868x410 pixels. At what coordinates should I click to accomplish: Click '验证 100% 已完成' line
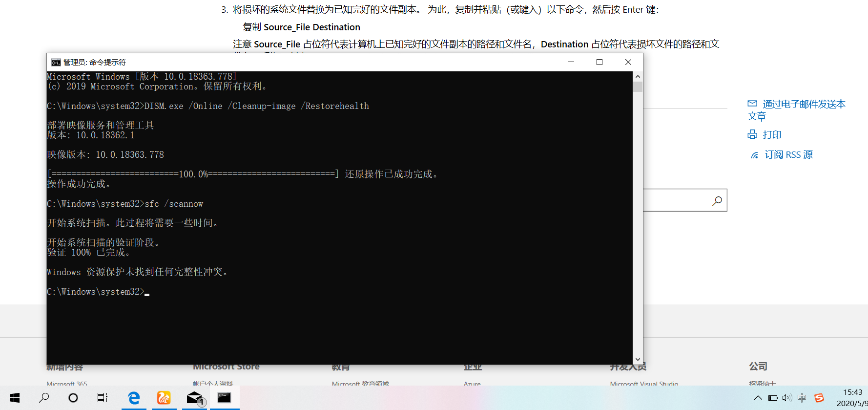[88, 252]
